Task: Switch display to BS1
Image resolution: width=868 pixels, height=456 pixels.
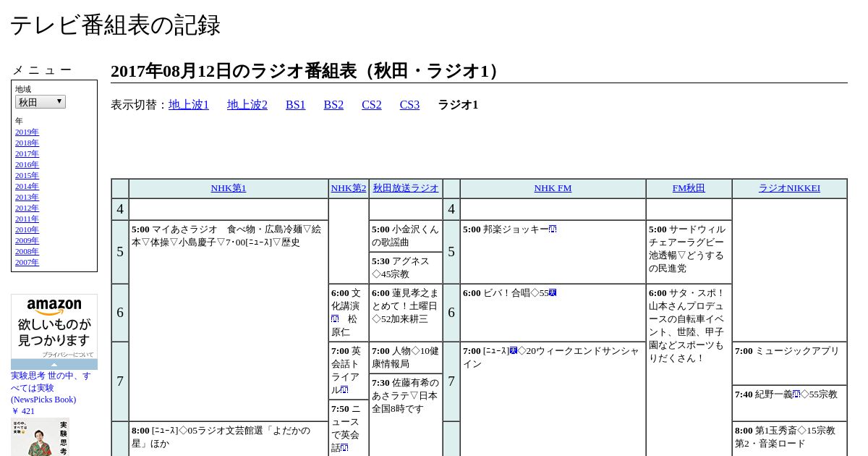Action: (x=296, y=105)
